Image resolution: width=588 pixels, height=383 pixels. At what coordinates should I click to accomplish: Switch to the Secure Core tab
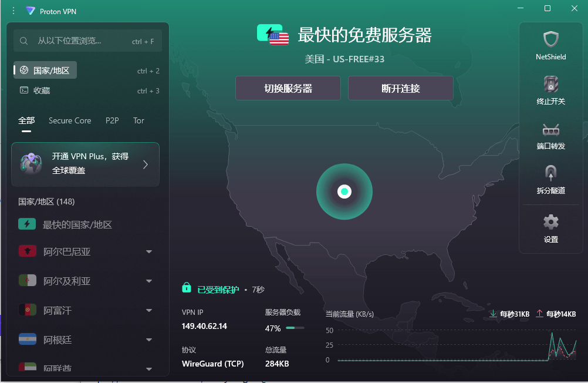click(70, 120)
